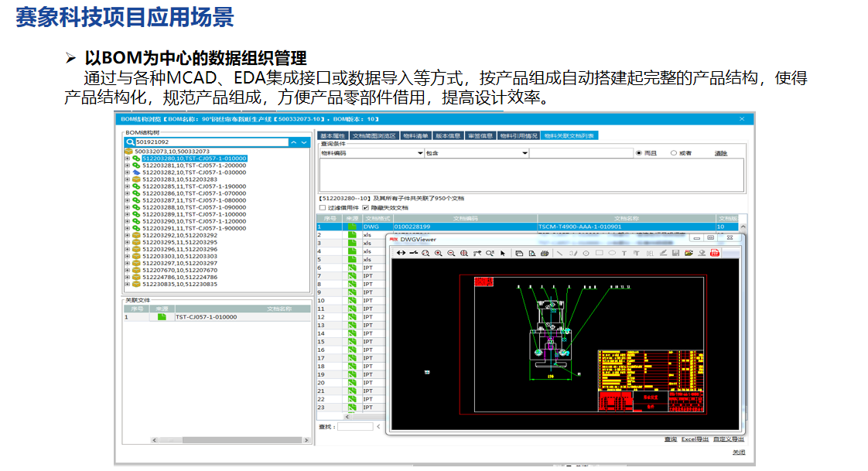
Task: Select the rectangle markup tool
Action: click(599, 253)
